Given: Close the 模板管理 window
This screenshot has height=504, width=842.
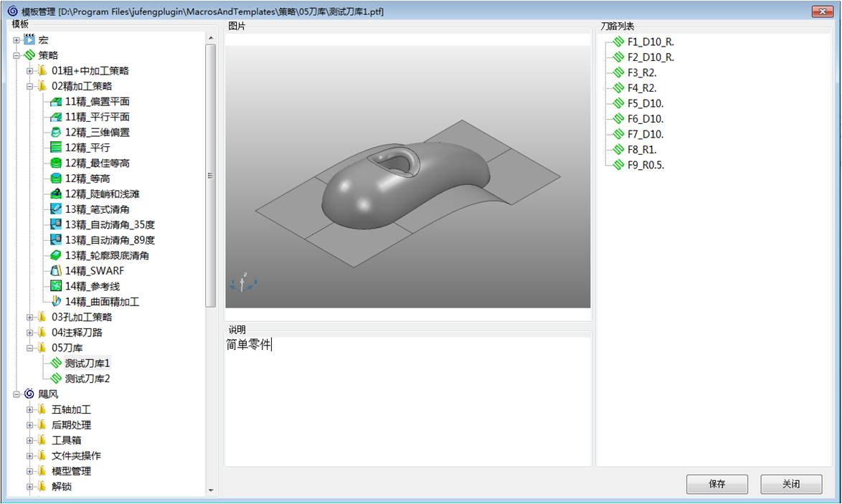Looking at the screenshot, I should click(x=822, y=11).
